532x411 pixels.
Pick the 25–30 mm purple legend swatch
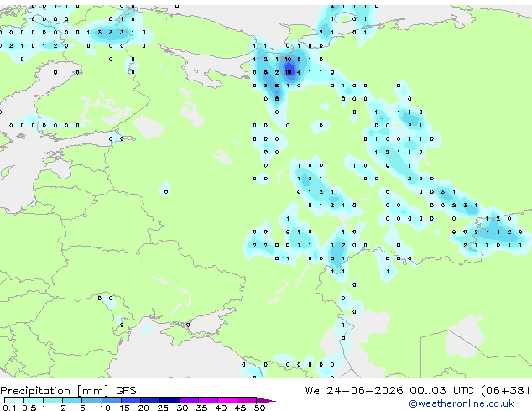pos(170,400)
